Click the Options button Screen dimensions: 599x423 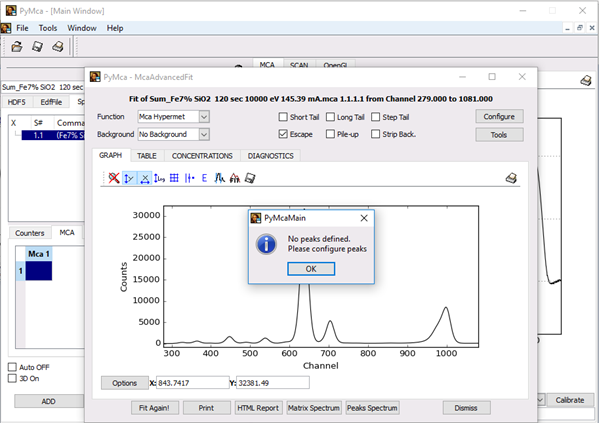125,383
